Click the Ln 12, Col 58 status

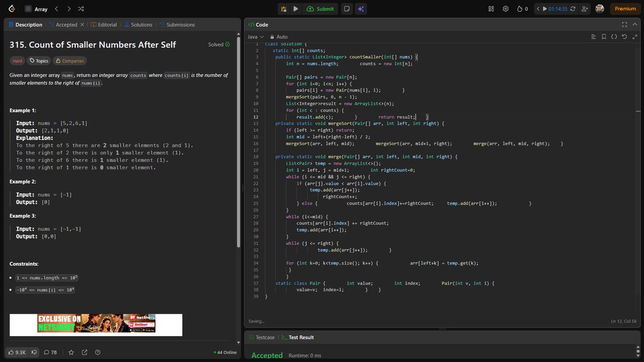[624, 321]
